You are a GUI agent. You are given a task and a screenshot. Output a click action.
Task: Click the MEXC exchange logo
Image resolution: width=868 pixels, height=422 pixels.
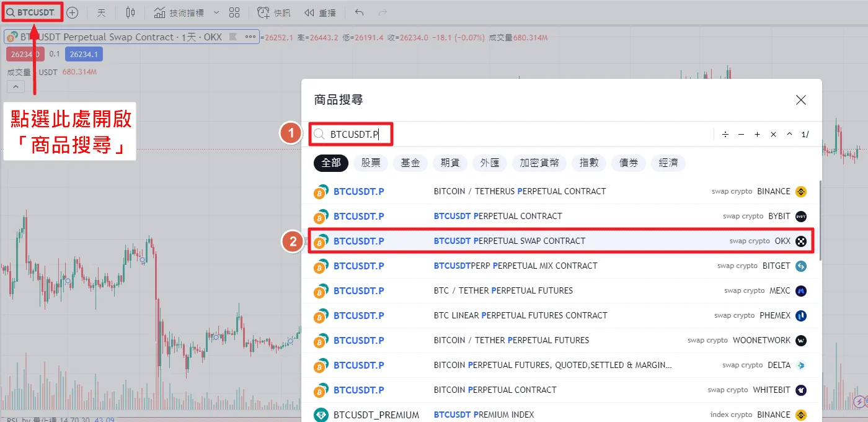[x=801, y=290]
